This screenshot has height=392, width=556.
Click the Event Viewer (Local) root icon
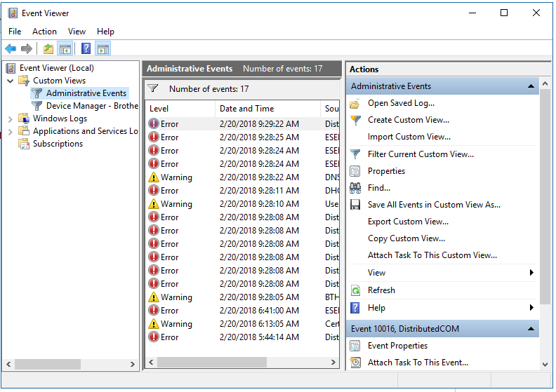pyautogui.click(x=11, y=68)
